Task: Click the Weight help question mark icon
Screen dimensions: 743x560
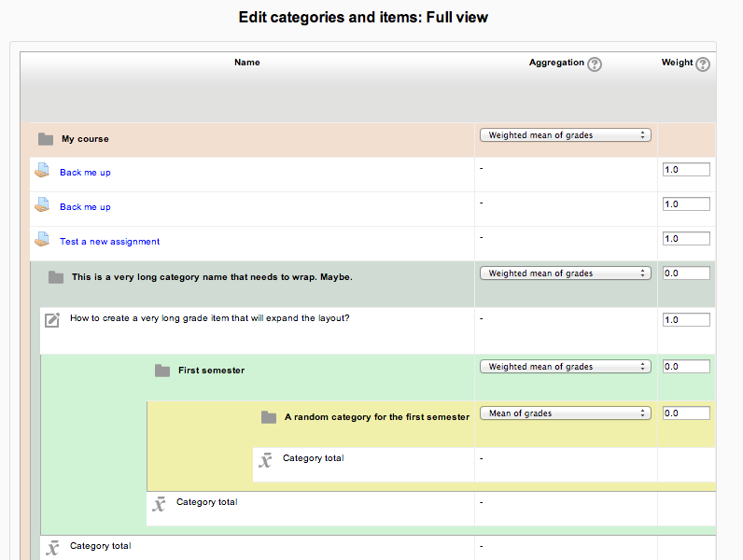Action: click(x=703, y=64)
